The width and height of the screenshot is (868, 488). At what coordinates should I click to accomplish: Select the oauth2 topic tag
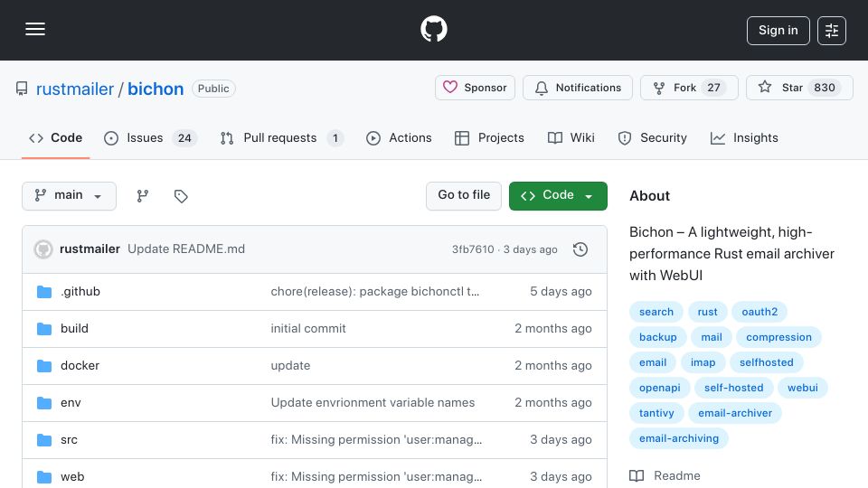tap(759, 312)
